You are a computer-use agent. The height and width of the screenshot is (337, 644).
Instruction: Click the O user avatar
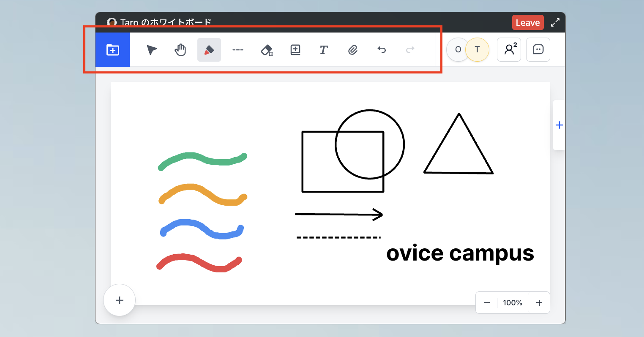point(456,50)
